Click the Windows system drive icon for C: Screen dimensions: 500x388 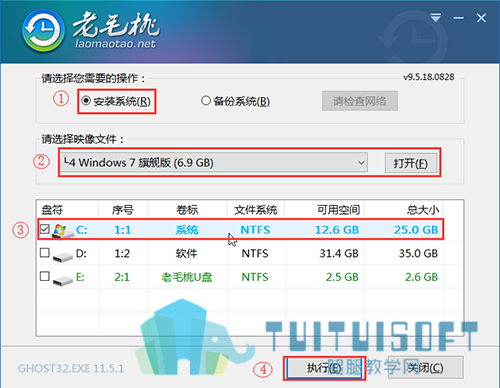click(x=63, y=231)
